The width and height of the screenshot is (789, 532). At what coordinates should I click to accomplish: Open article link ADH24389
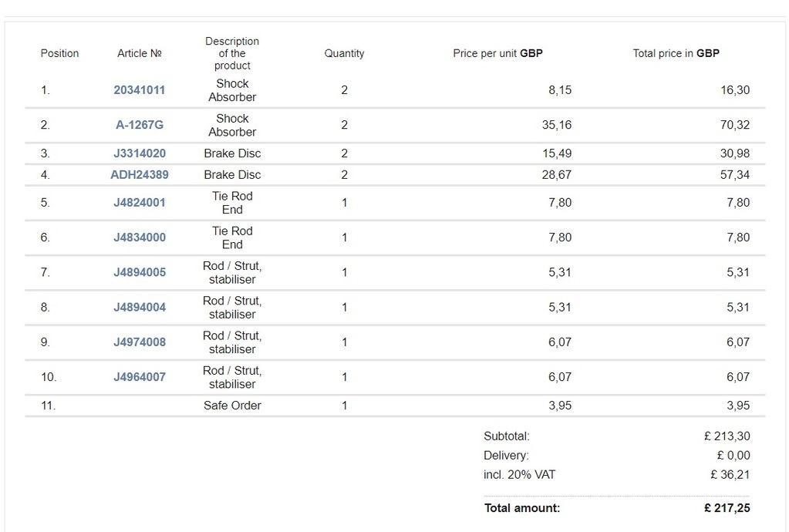click(140, 174)
